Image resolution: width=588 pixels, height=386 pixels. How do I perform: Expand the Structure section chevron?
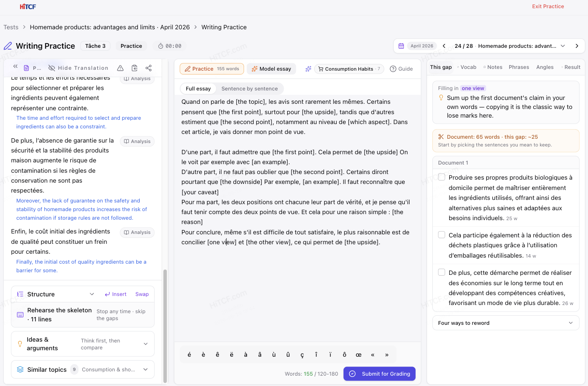(92, 294)
